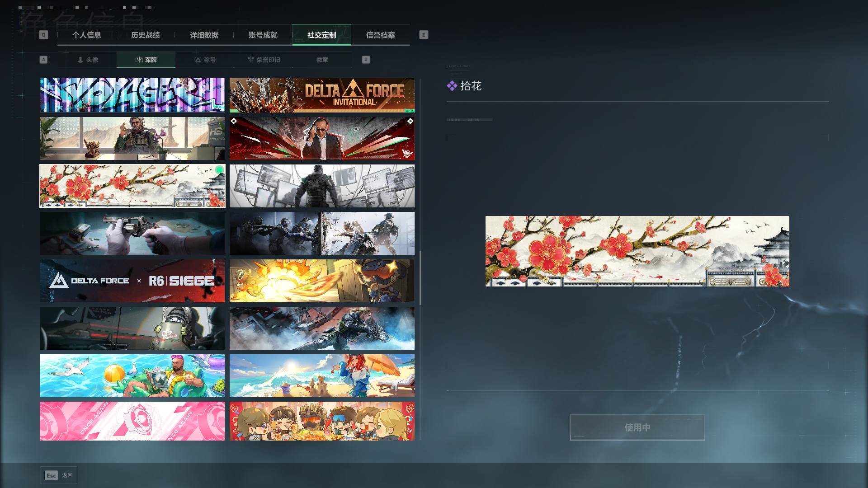Go to the 信誉档案 tab

(381, 35)
